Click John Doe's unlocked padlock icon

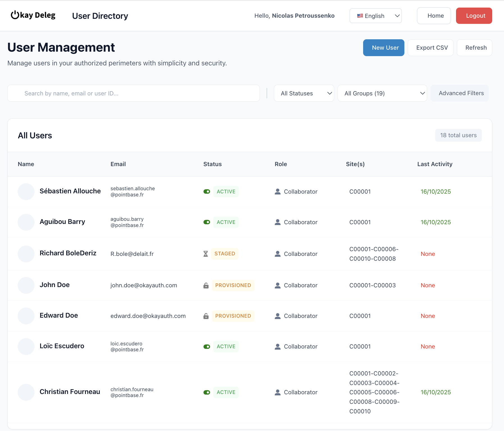206,286
